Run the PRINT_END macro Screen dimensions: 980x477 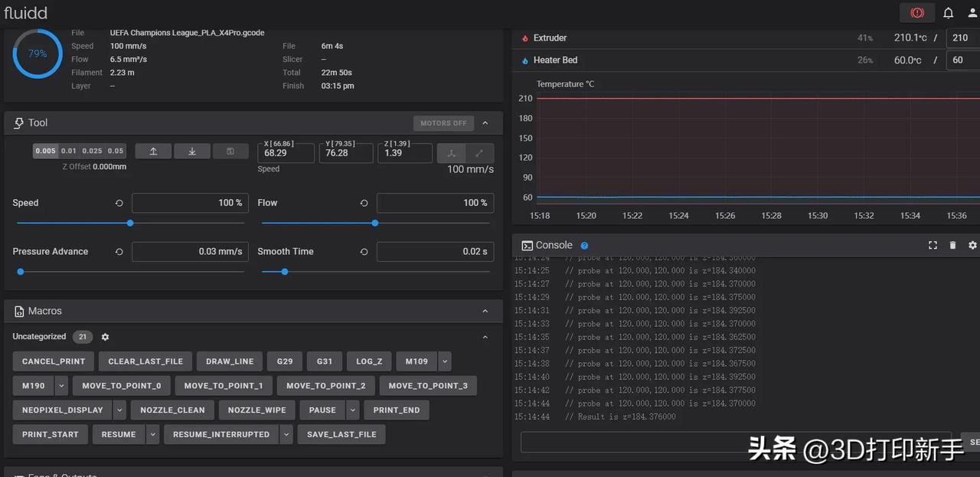click(397, 410)
